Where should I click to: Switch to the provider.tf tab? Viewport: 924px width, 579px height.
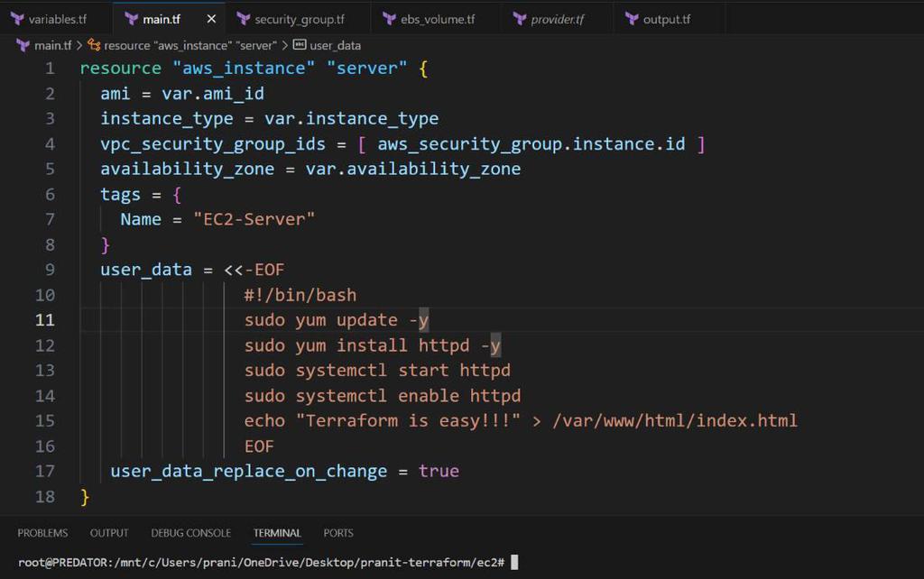tap(558, 20)
